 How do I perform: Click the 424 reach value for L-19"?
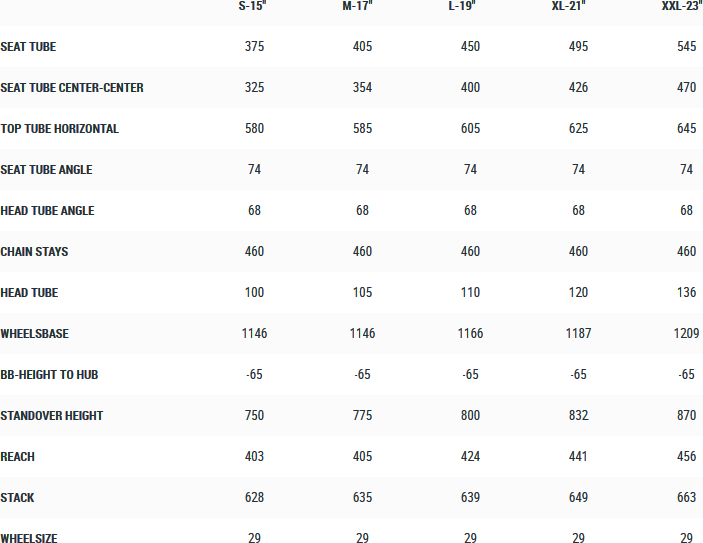click(470, 457)
